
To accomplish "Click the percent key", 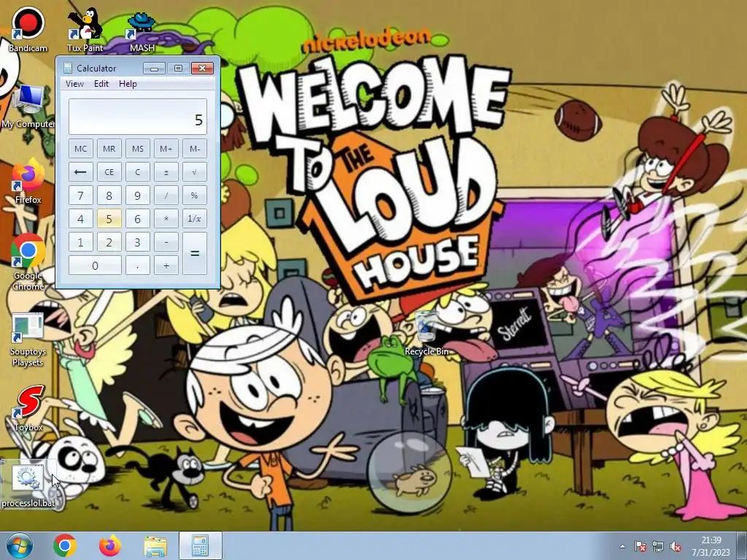I will [195, 195].
